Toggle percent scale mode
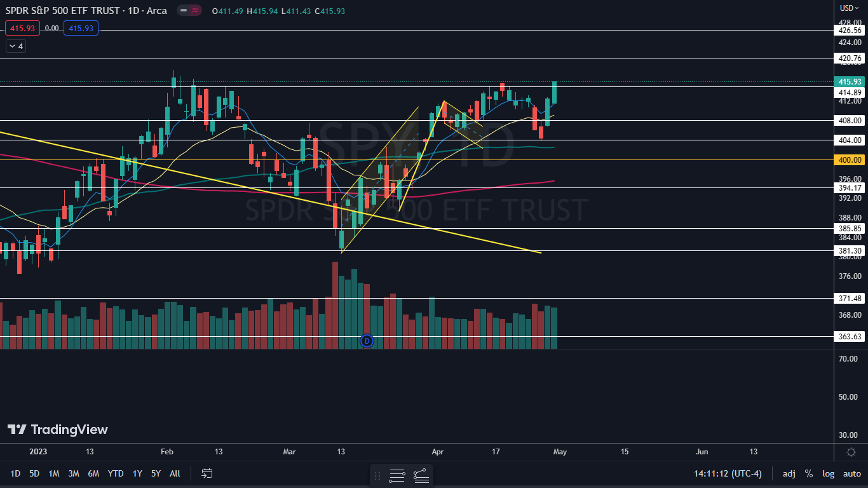Screen dimensions: 868x488 [809, 473]
